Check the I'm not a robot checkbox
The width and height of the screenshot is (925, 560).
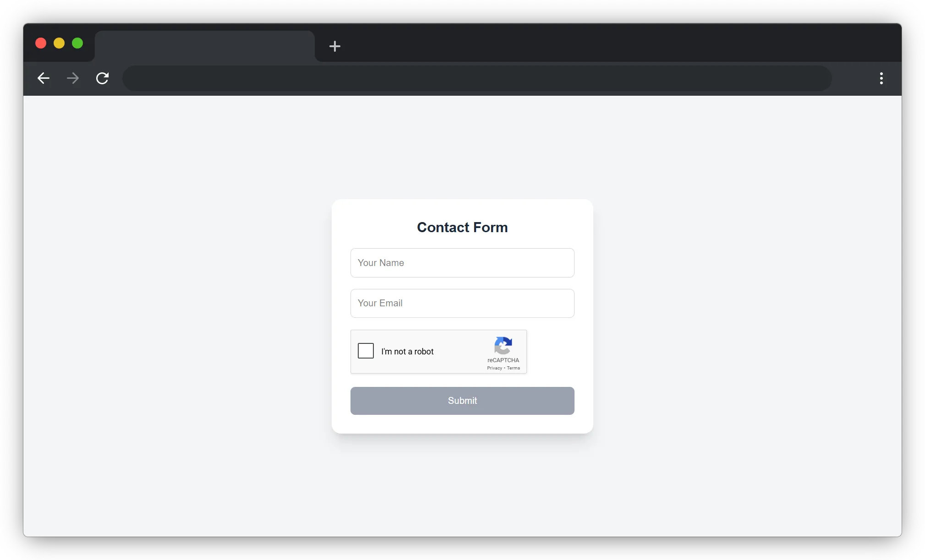(366, 351)
